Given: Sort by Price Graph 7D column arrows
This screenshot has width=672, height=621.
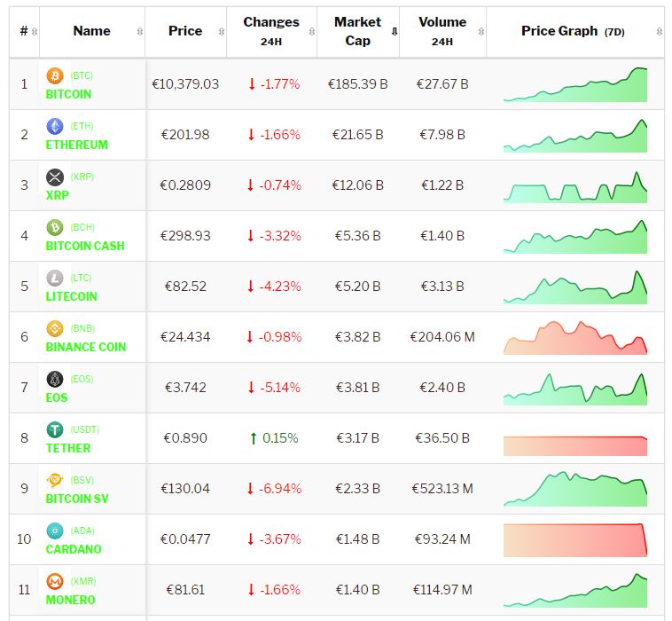Looking at the screenshot, I should point(658,31).
